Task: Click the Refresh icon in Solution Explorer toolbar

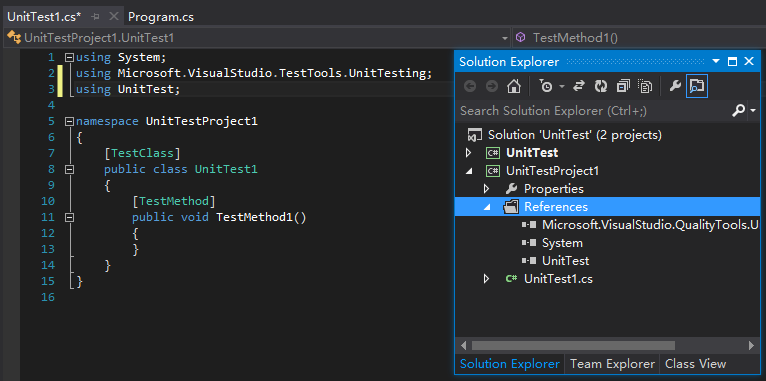Action: pos(600,86)
